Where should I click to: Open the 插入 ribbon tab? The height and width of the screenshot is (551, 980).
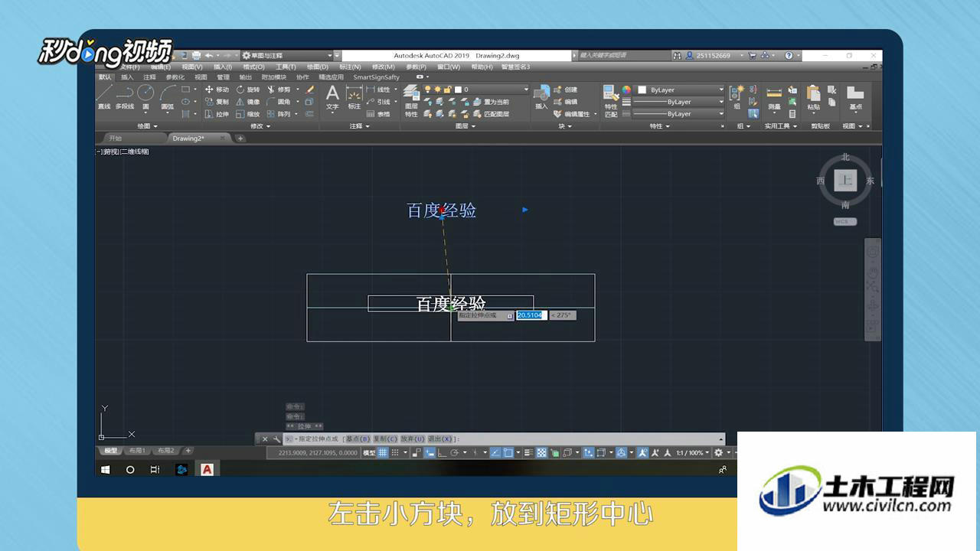[127, 77]
